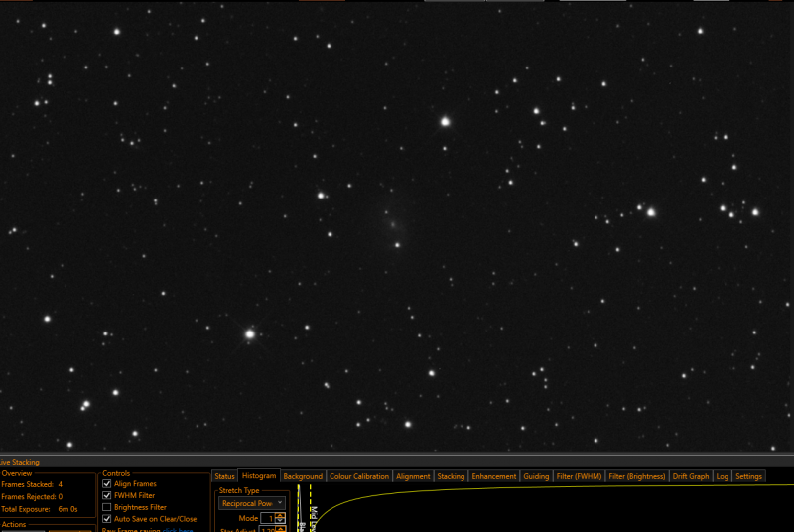Increase Mode value with up arrow
The image size is (794, 532).
click(281, 515)
